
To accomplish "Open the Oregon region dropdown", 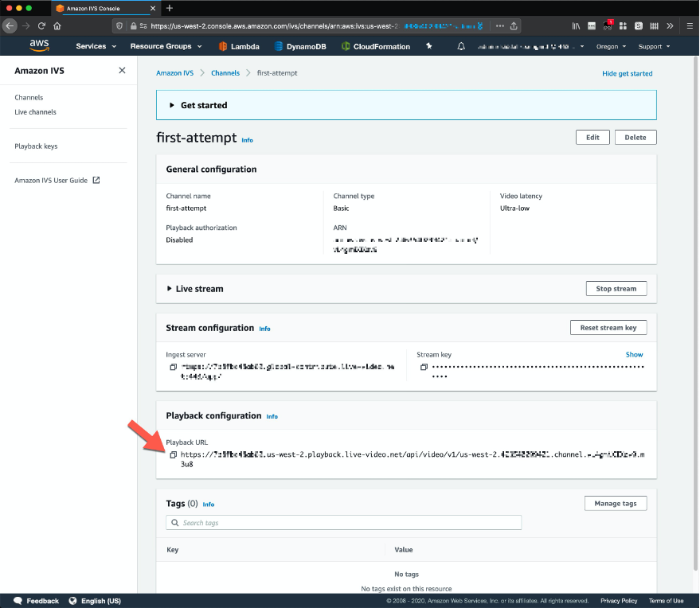I will tap(610, 46).
